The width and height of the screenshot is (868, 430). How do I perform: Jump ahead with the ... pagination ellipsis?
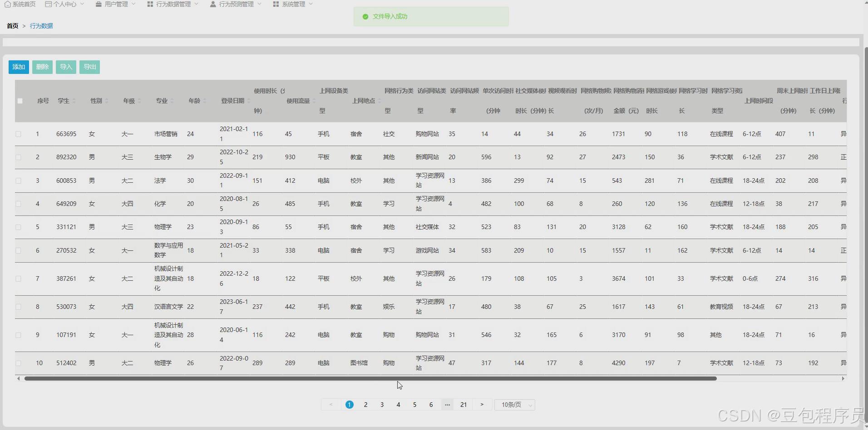[x=447, y=405]
